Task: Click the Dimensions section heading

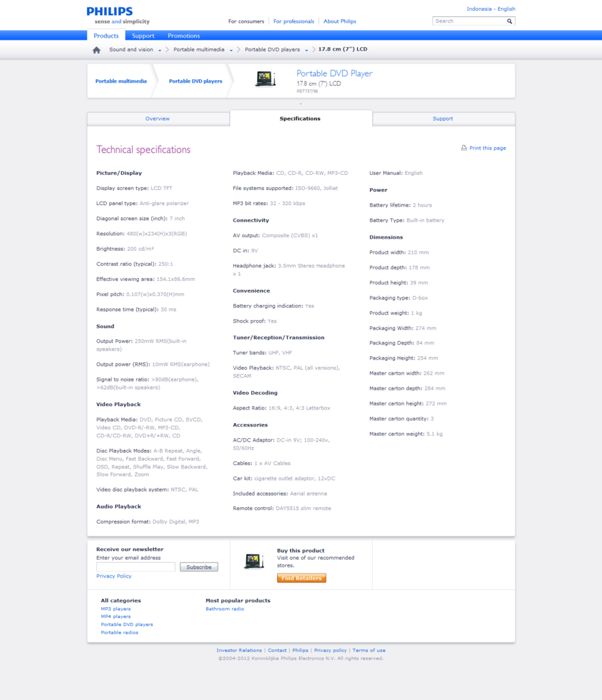Action: click(x=387, y=237)
